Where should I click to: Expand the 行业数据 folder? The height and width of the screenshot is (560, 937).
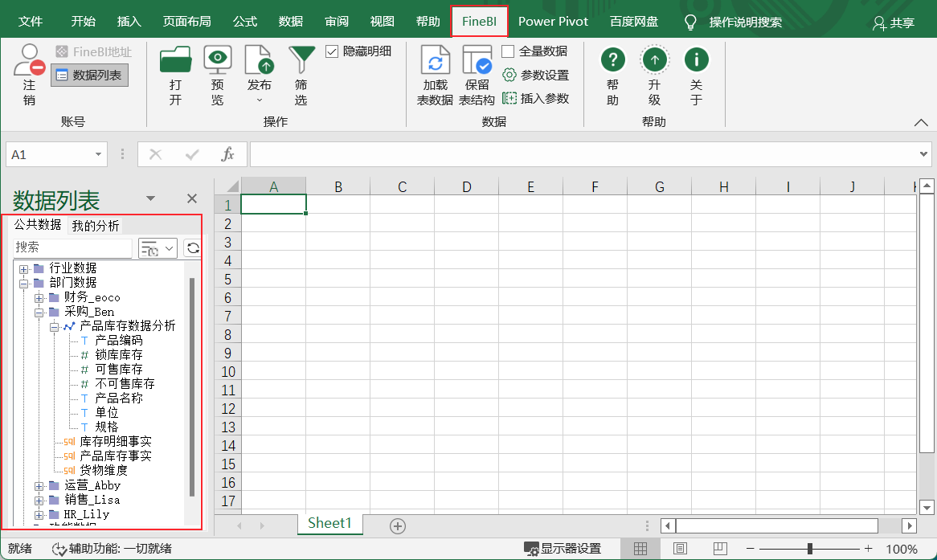[24, 269]
